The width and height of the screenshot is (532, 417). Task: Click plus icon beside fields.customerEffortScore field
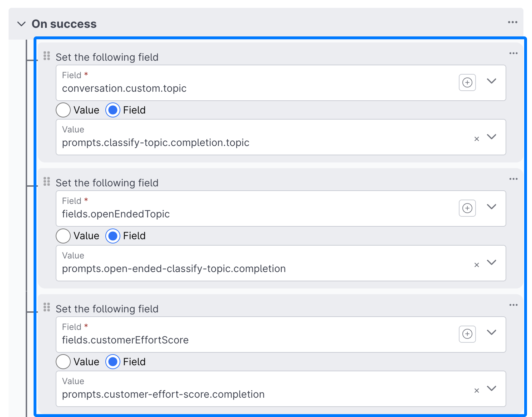coord(467,334)
